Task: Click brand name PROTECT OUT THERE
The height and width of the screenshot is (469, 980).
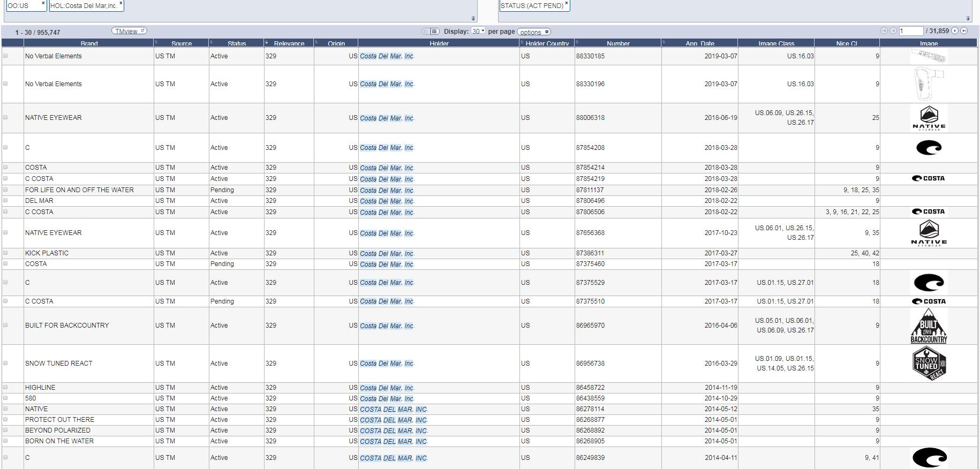Action: tap(59, 419)
